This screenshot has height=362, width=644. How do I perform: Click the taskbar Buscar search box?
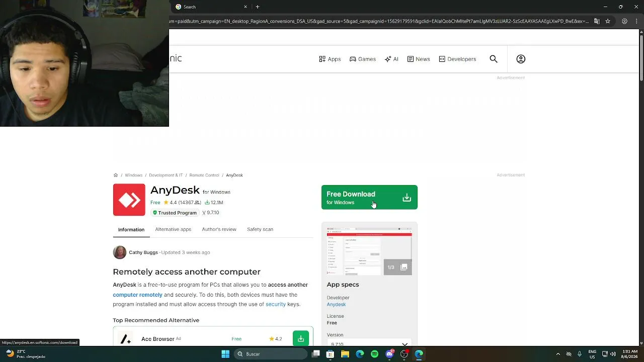pos(270,354)
